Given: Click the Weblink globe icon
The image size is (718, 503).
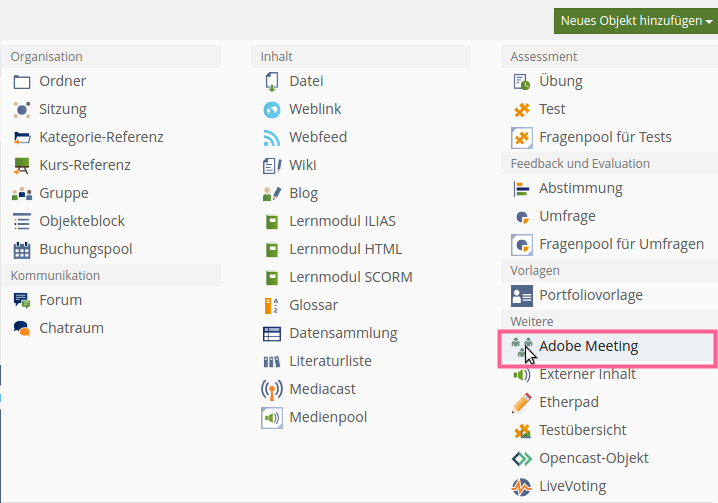Looking at the screenshot, I should [x=272, y=109].
